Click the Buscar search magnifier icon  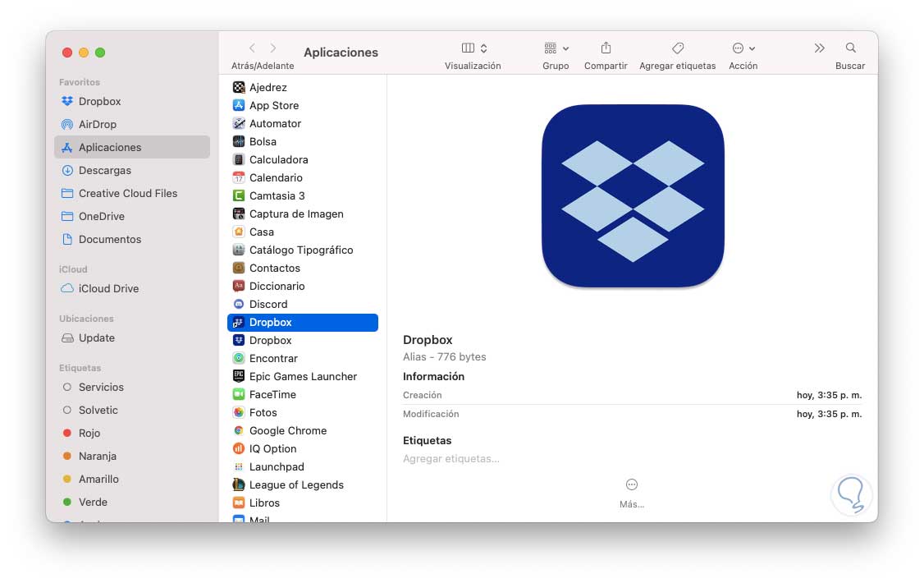click(850, 48)
